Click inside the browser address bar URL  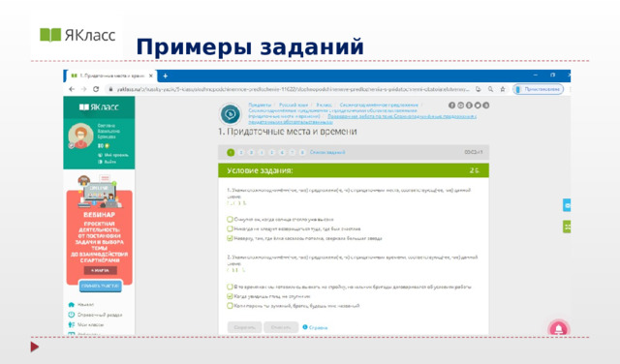click(293, 89)
